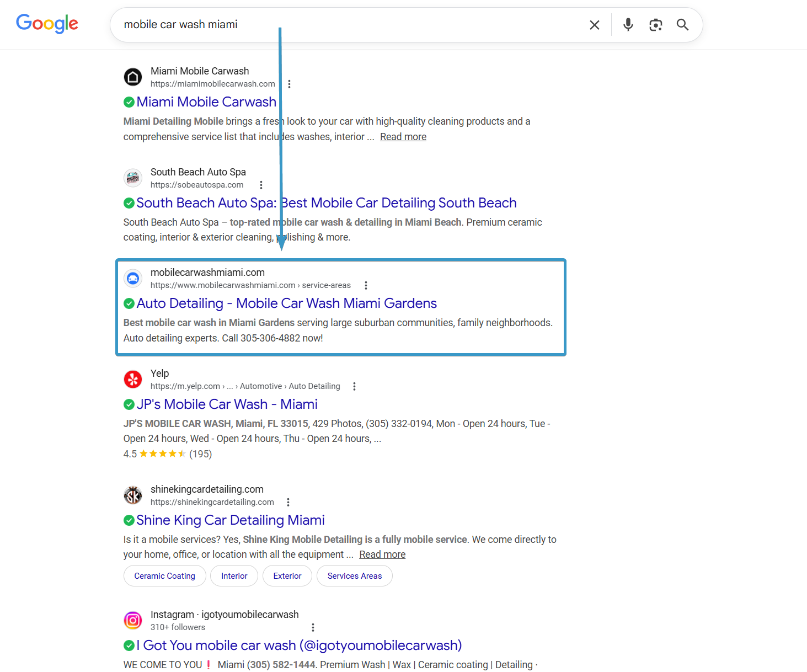Open the Auto Detailing Miami Gardens result
This screenshot has height=672, width=807.
(287, 303)
